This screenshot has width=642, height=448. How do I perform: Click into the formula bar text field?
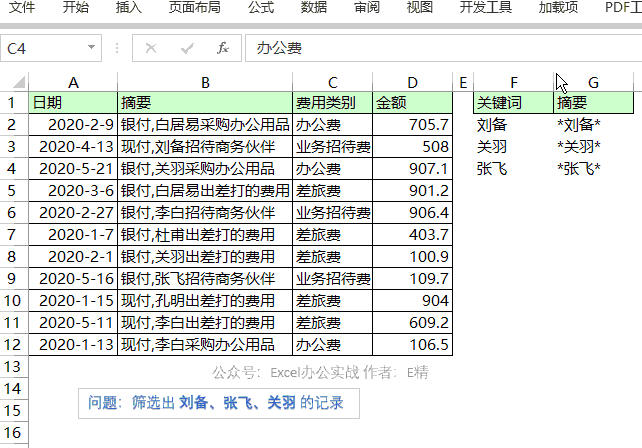click(x=440, y=48)
